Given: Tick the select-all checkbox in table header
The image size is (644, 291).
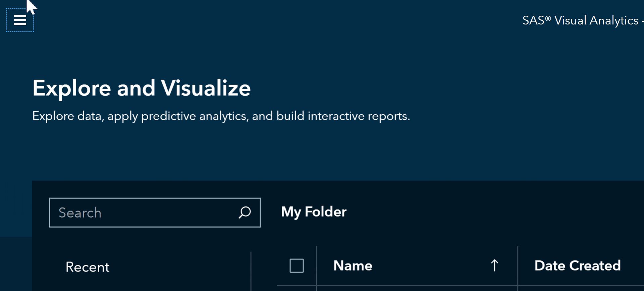Looking at the screenshot, I should point(297,266).
